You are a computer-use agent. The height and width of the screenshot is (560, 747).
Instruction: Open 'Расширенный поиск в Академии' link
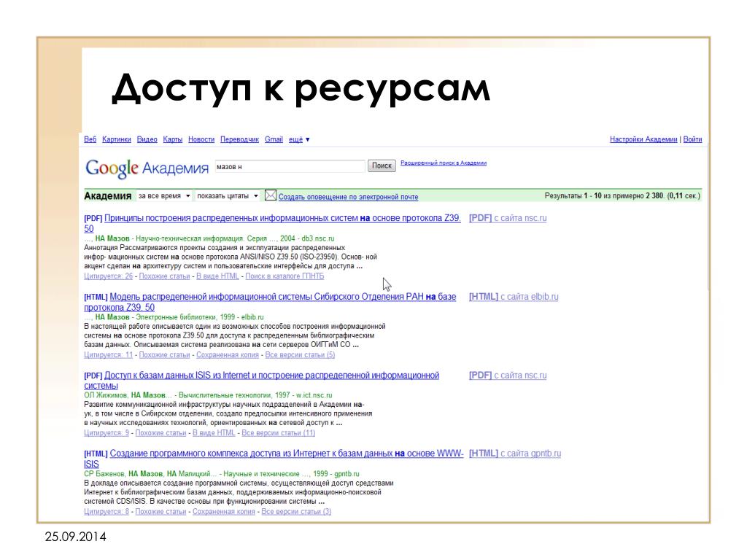[x=443, y=163]
